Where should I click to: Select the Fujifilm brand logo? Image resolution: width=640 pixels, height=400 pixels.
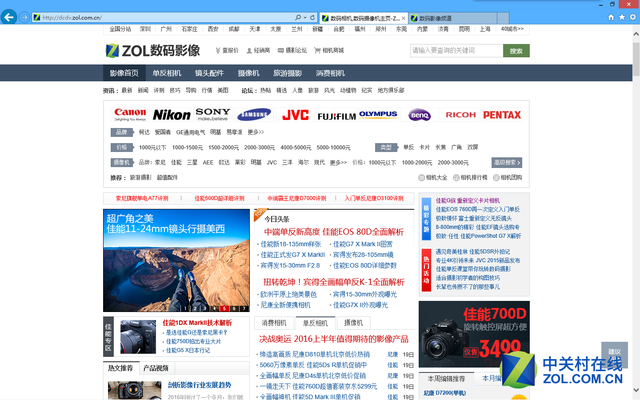(337, 116)
